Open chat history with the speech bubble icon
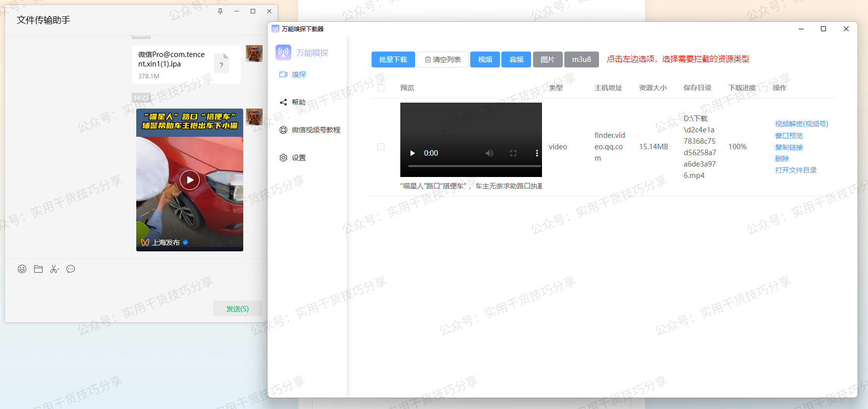868x409 pixels. coord(71,269)
